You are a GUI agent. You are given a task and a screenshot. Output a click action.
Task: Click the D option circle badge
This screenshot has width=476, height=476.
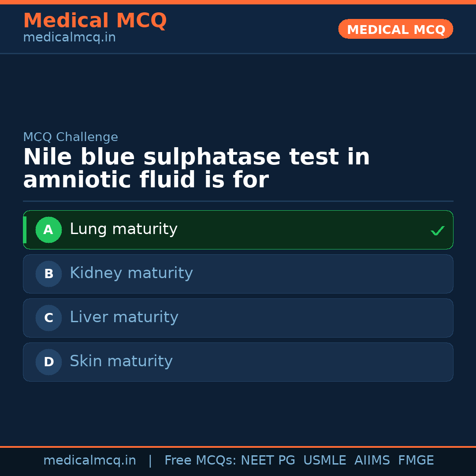click(48, 362)
